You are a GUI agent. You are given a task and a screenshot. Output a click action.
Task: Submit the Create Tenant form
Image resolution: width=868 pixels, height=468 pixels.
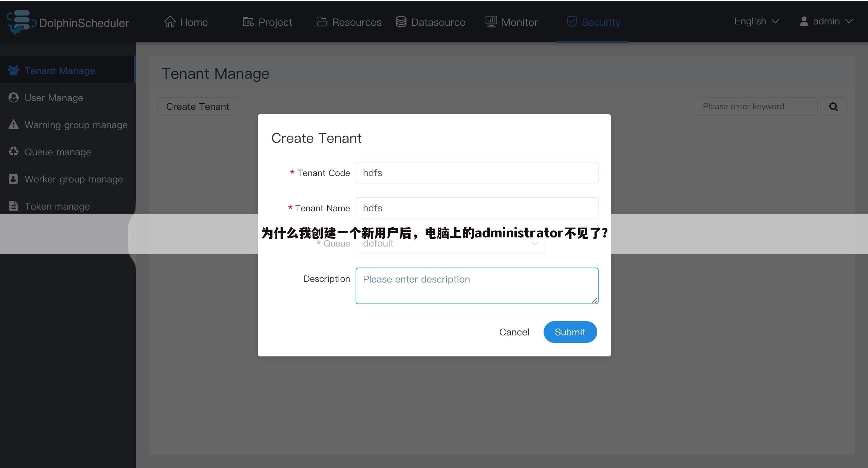pyautogui.click(x=570, y=332)
